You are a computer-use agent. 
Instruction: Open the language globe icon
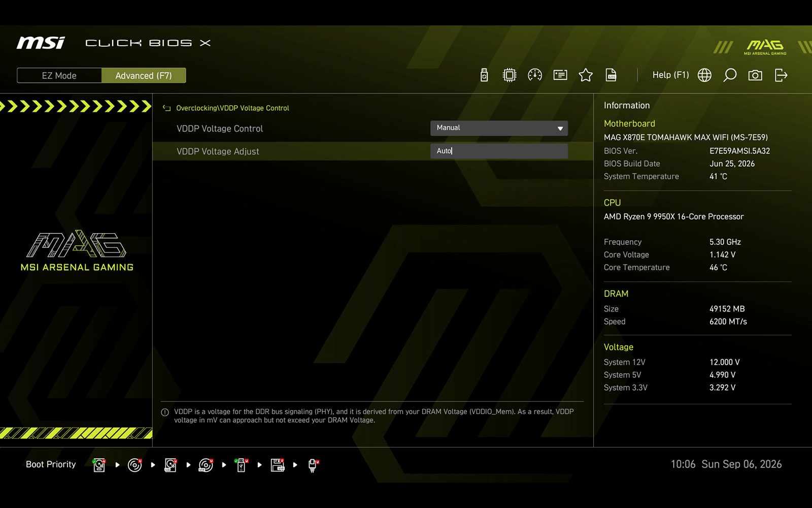704,75
